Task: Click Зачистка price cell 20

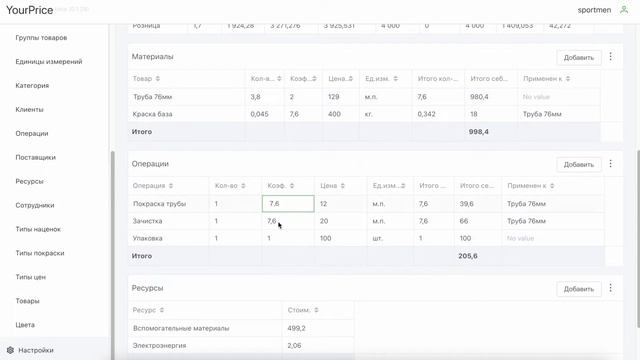Action: (324, 221)
